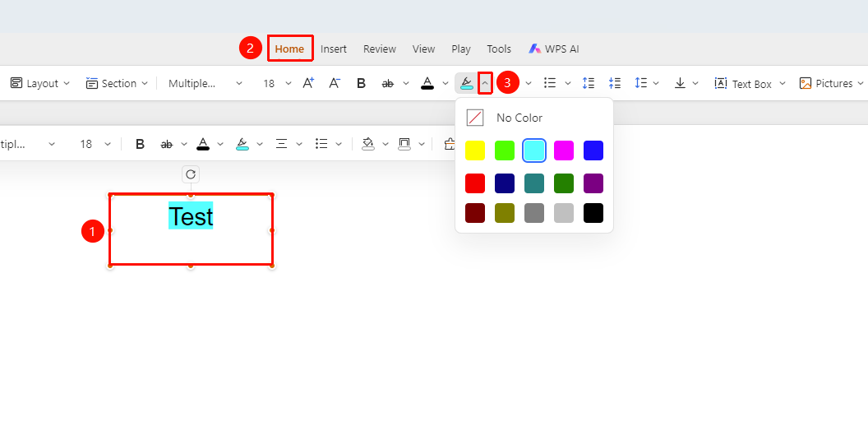The height and width of the screenshot is (426, 868).
Task: Click the ribbon text highlight color icon
Action: 467,83
